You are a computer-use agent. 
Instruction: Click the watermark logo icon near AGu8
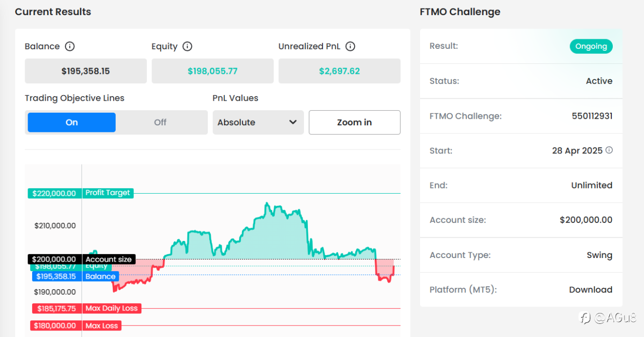tap(585, 317)
